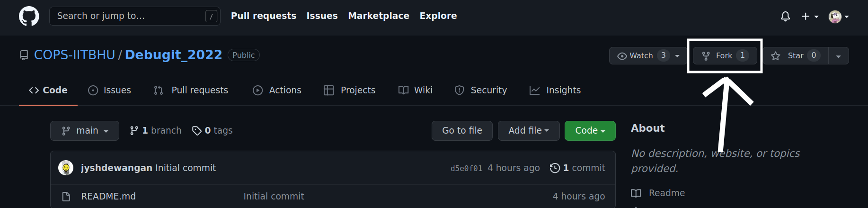
Task: Click the '4 hours ago' timestamp in commit header
Action: (x=514, y=168)
